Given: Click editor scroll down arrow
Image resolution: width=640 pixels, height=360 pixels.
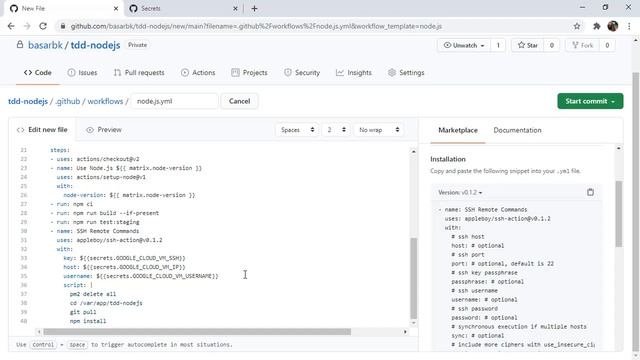Looking at the screenshot, I should point(413,323).
